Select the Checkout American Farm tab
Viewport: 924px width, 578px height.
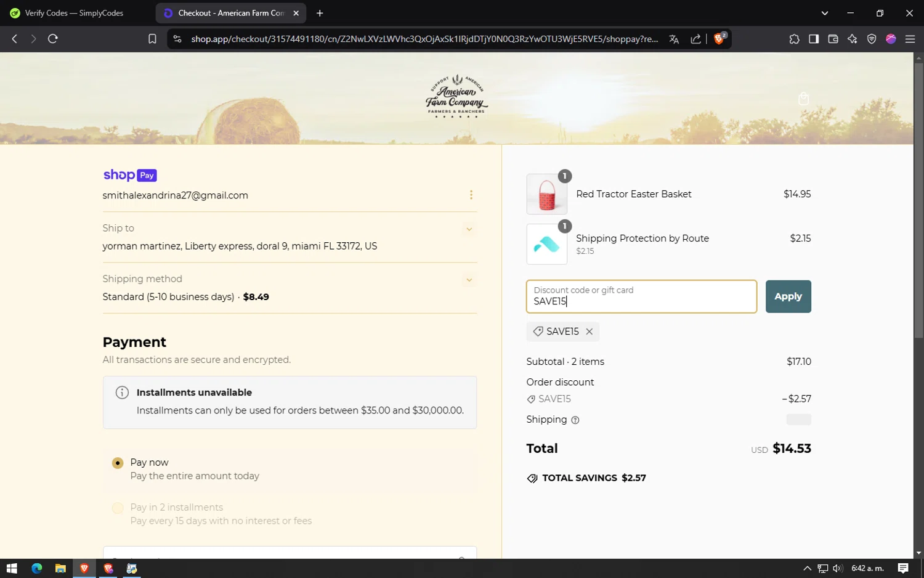tap(230, 13)
